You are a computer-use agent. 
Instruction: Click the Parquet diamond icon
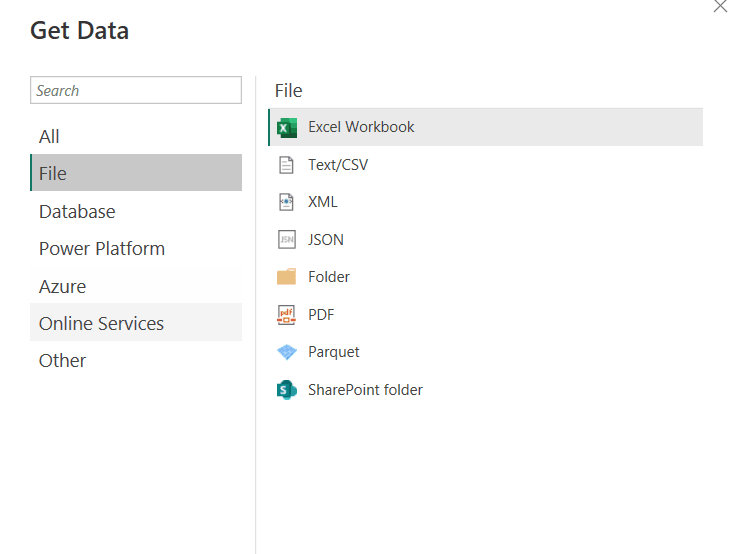point(287,352)
